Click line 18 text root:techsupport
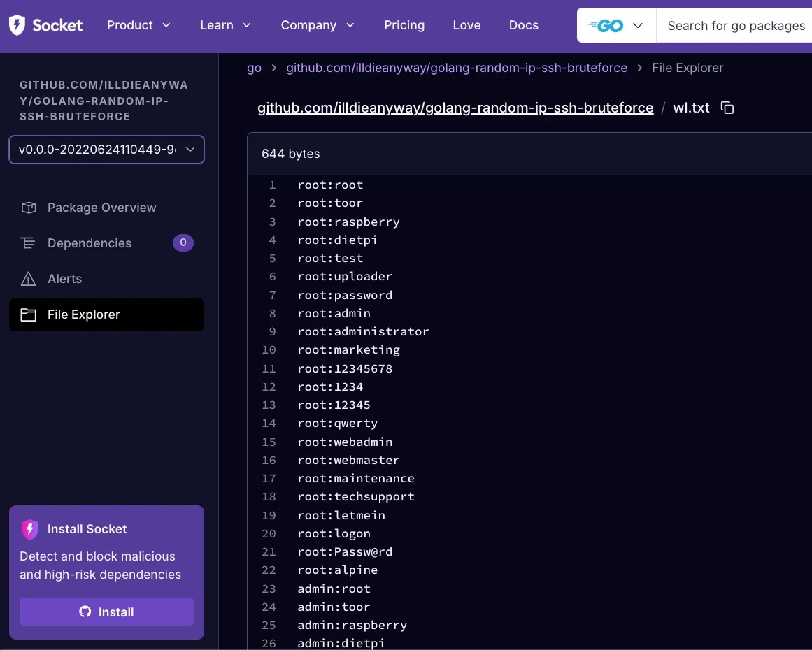This screenshot has width=812, height=650. click(356, 496)
